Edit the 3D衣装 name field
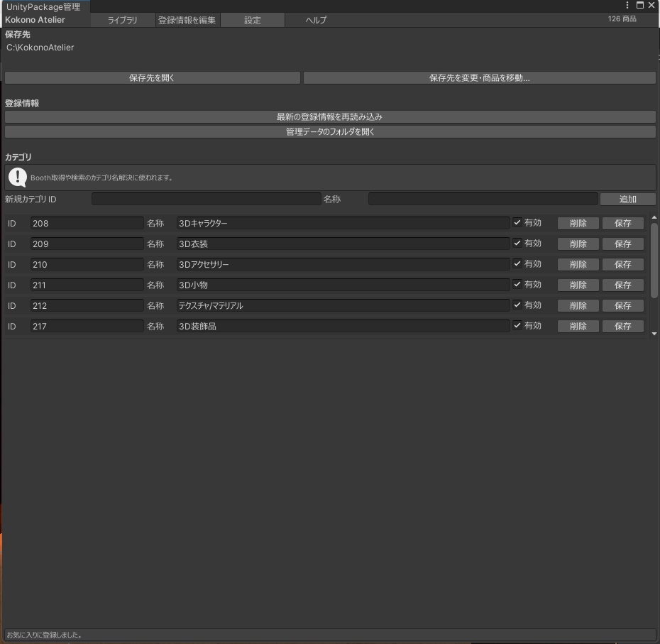The width and height of the screenshot is (660, 644). pyautogui.click(x=343, y=244)
